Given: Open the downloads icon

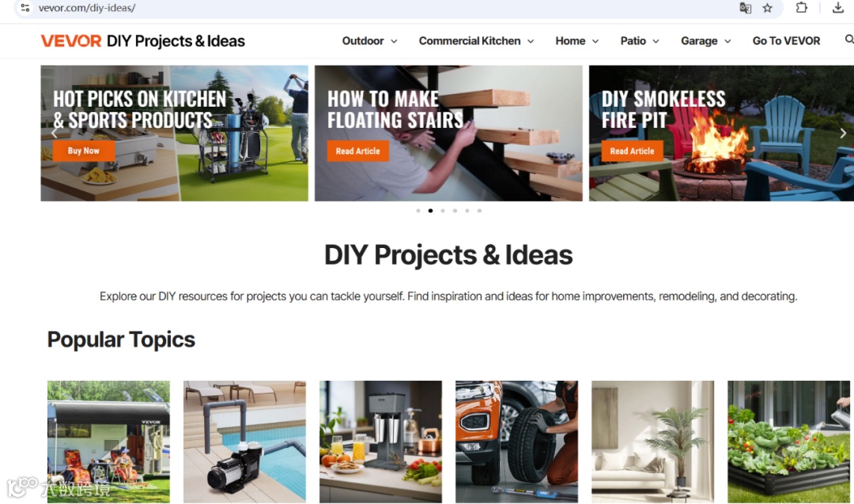Looking at the screenshot, I should click(837, 8).
